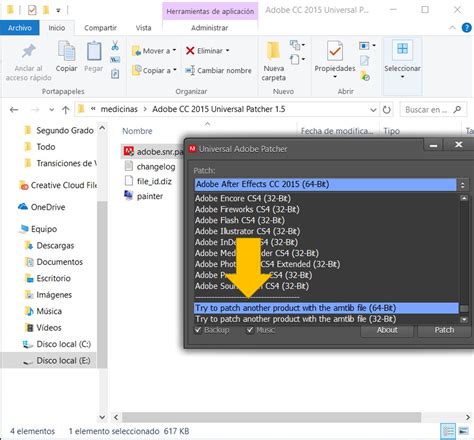Switch to the Compartir ribbon tab
The image size is (474, 440).
tap(100, 28)
